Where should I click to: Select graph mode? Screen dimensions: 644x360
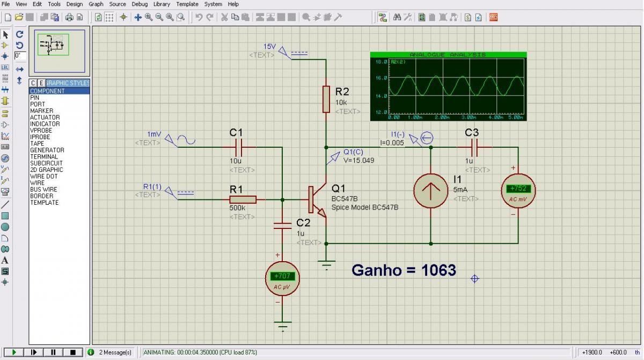click(x=5, y=136)
